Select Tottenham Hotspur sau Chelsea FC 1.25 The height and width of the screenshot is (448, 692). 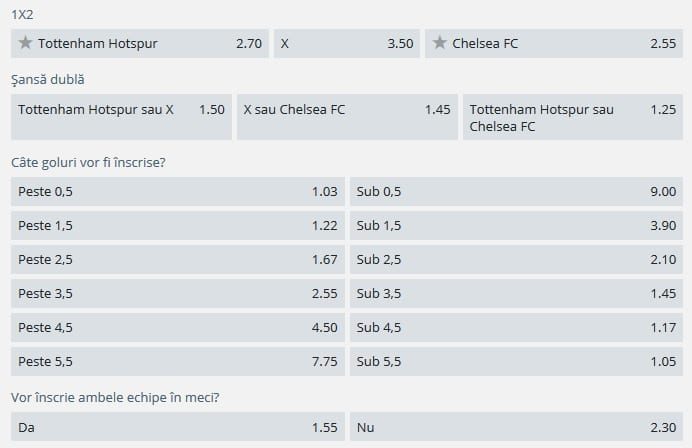tap(573, 118)
